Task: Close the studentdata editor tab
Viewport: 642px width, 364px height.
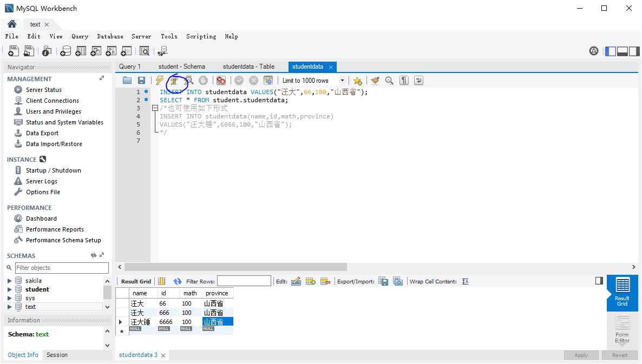Action: 331,67
